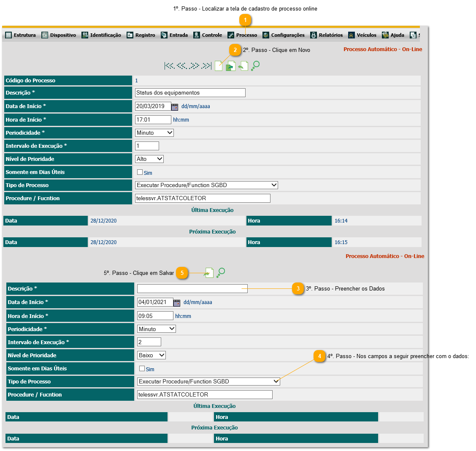Go to previous record arrow icon
This screenshot has height=451, width=476.
click(182, 66)
